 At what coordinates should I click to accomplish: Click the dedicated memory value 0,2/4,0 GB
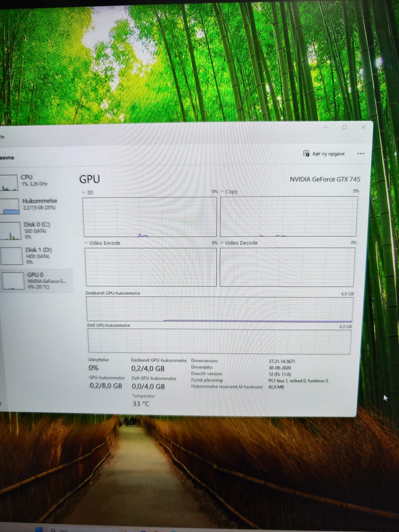pyautogui.click(x=148, y=368)
